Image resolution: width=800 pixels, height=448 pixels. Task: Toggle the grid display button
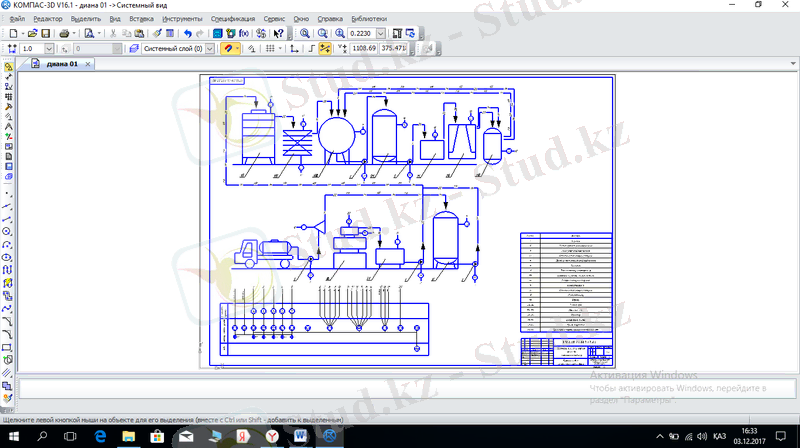pos(268,48)
